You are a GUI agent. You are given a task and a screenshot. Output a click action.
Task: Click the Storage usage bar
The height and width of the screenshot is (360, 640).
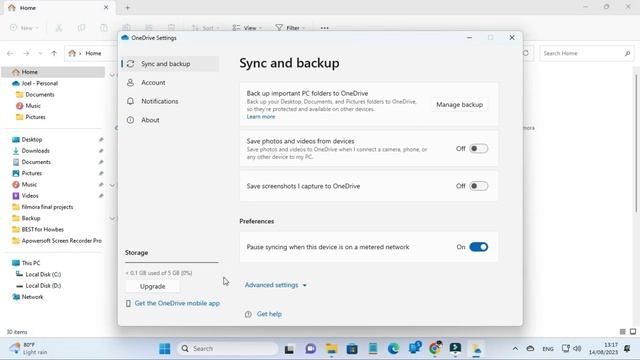[172, 262]
